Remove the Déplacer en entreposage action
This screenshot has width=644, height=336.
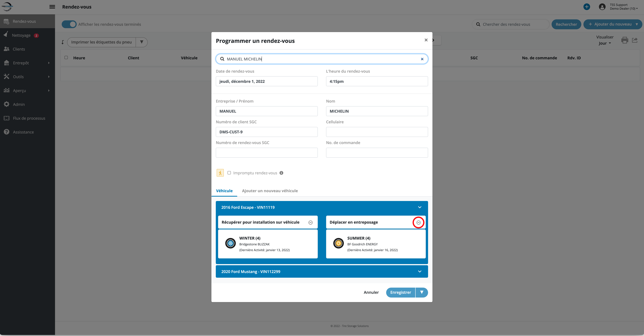tap(418, 222)
